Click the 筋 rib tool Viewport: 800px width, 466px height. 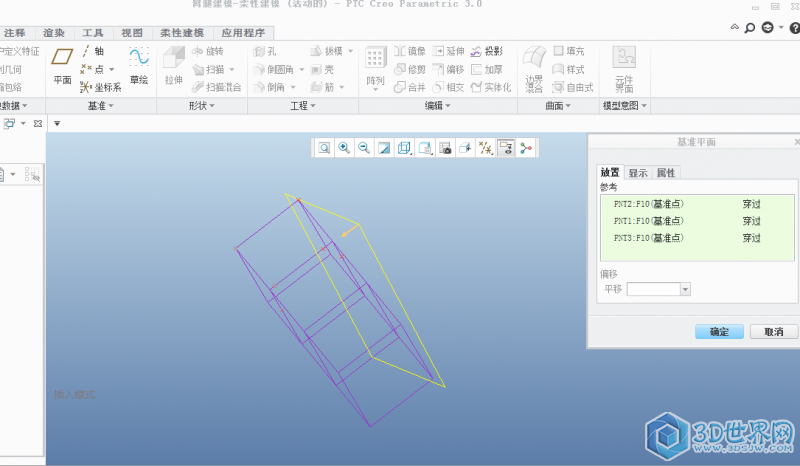point(322,87)
